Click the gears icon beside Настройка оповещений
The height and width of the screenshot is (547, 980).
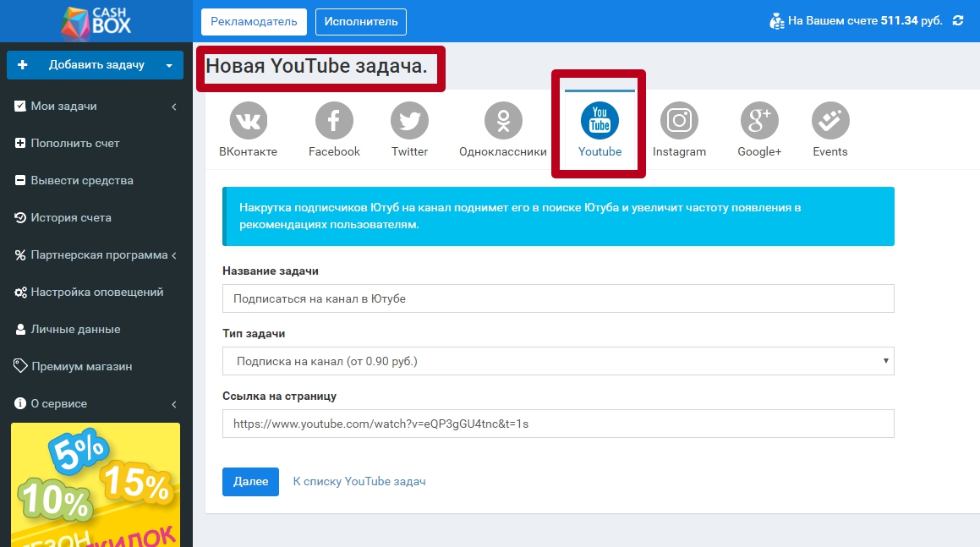20,293
